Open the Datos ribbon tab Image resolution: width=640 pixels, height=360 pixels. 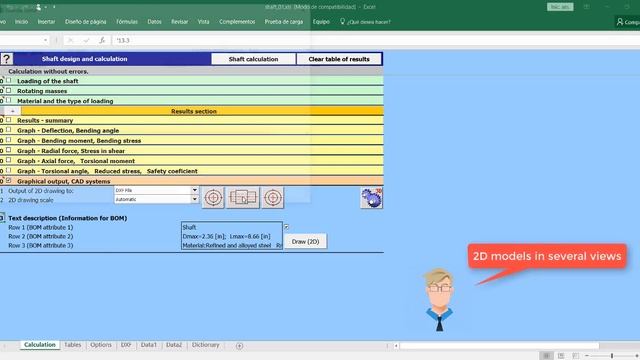click(154, 22)
